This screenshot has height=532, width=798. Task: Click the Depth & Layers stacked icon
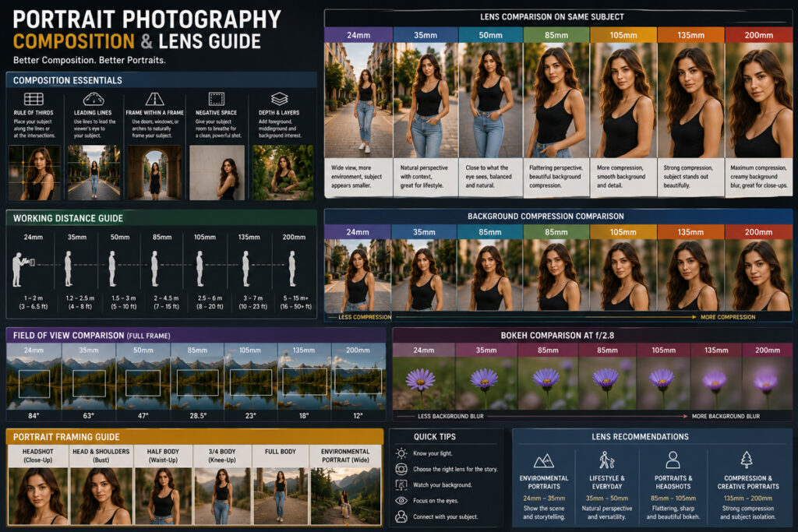(280, 99)
